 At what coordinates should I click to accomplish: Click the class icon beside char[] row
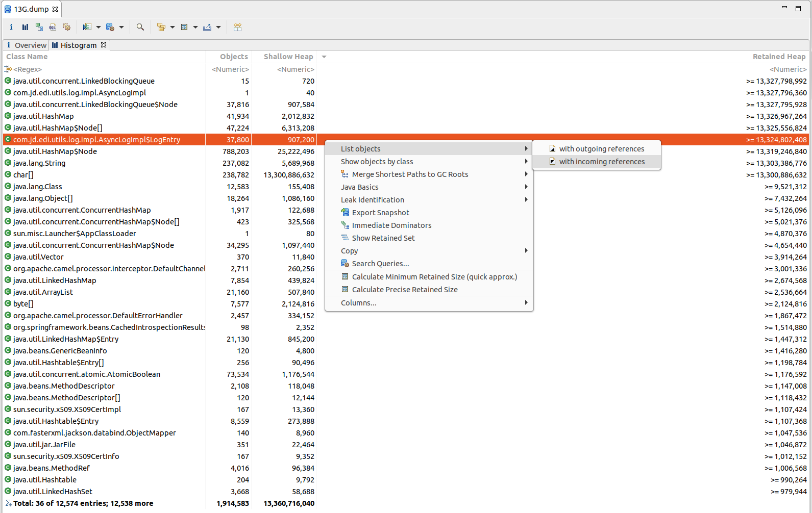pos(8,174)
